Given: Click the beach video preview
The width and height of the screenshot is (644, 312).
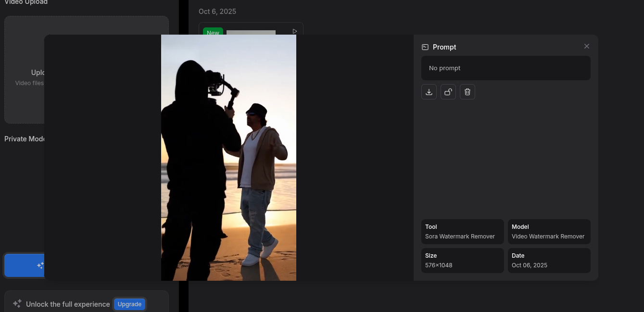Looking at the screenshot, I should coord(228,157).
